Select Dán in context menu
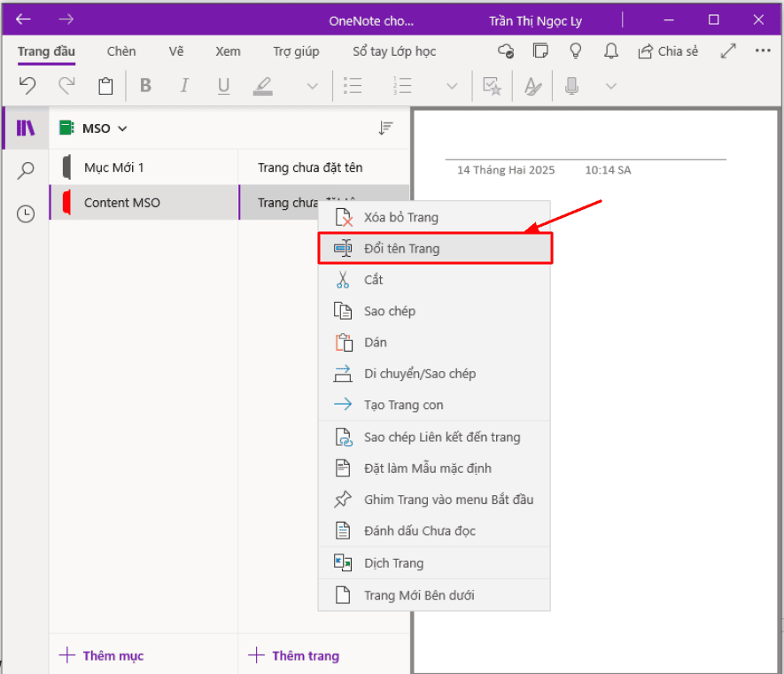This screenshot has width=784, height=674. (434, 343)
